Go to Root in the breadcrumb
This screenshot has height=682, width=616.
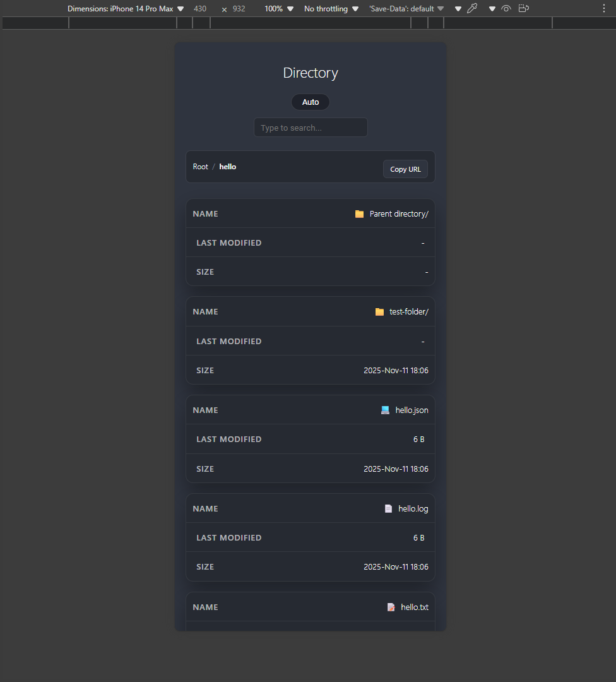[x=200, y=167]
